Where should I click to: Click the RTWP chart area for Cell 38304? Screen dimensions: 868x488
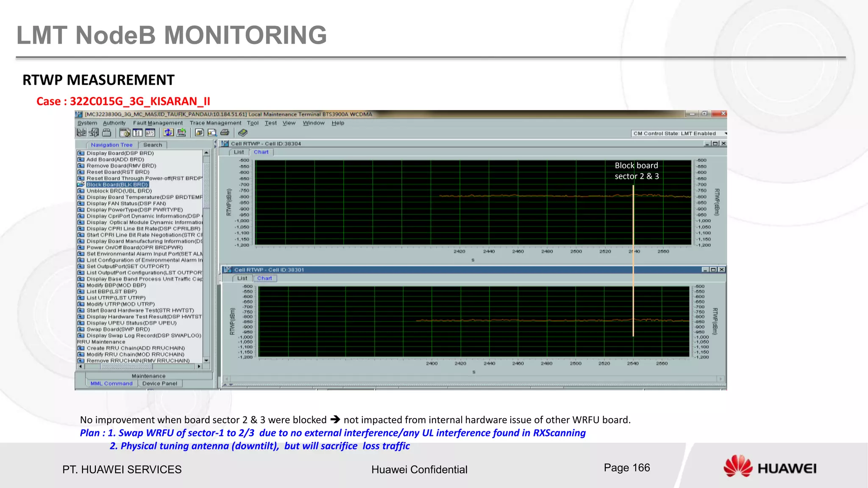[x=473, y=202]
